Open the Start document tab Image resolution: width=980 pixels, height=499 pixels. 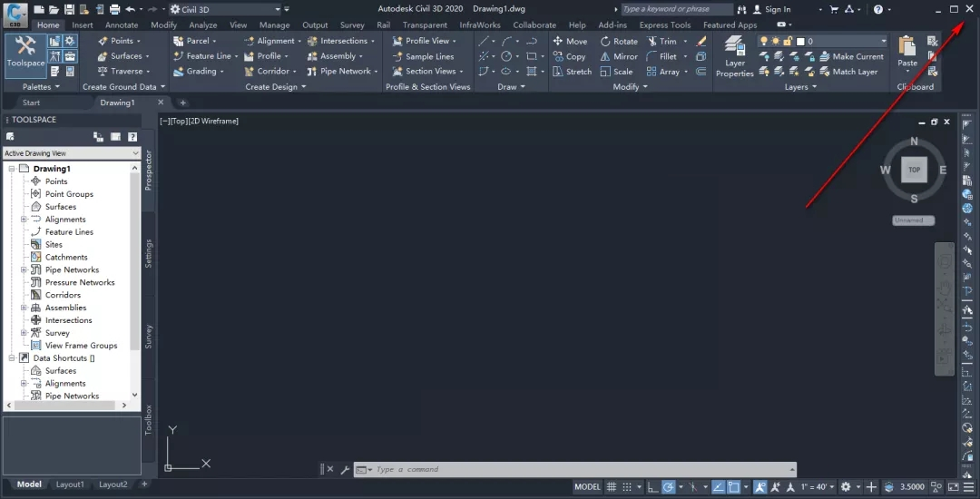tap(31, 103)
